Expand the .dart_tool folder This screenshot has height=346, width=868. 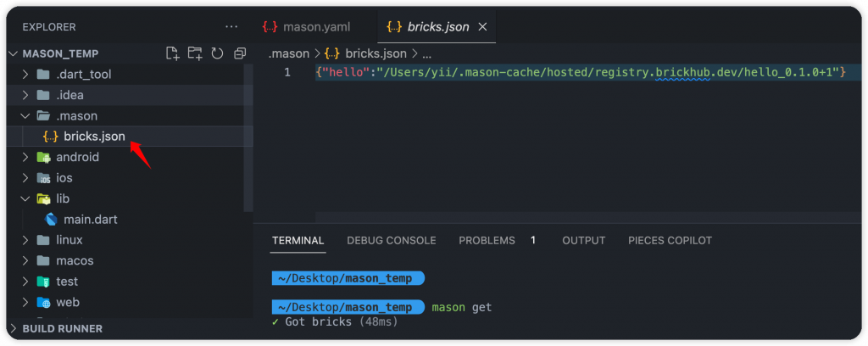[83, 75]
